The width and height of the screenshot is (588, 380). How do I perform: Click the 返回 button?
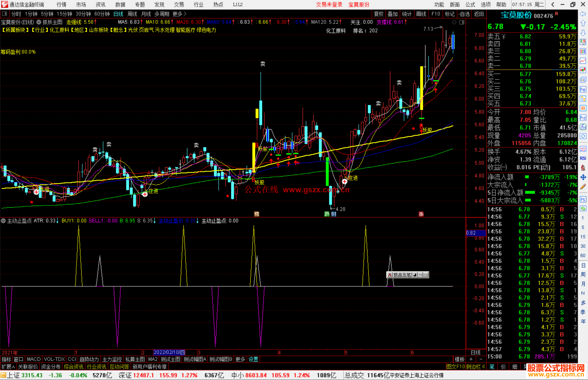(x=479, y=14)
